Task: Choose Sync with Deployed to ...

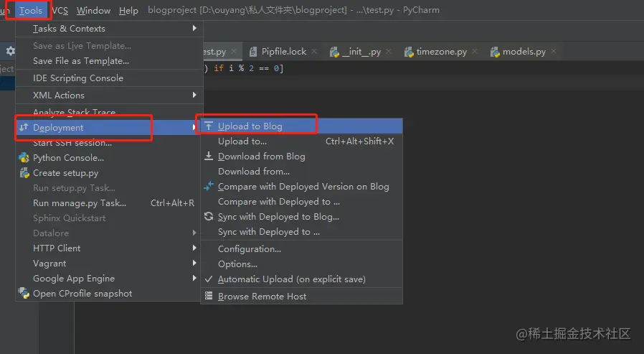Action: point(301,232)
